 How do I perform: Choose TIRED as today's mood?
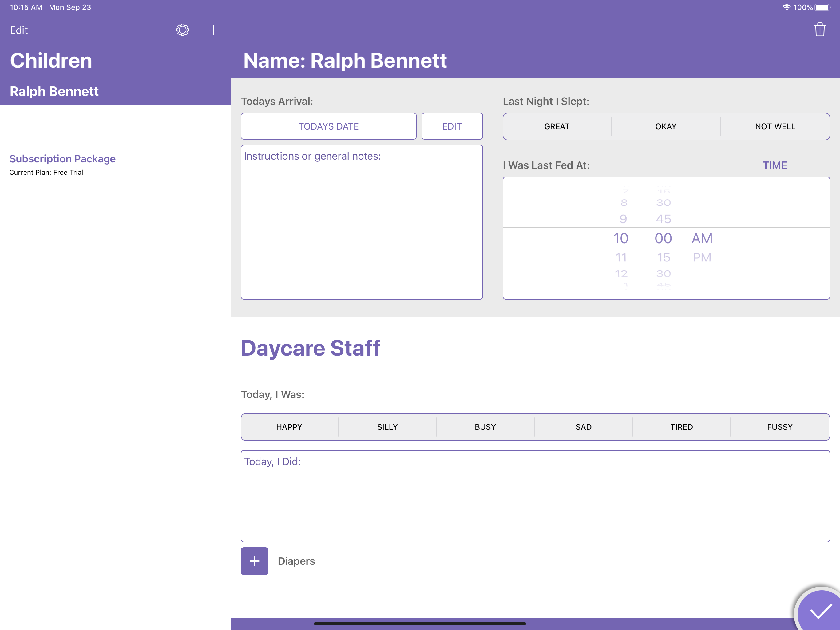(681, 427)
